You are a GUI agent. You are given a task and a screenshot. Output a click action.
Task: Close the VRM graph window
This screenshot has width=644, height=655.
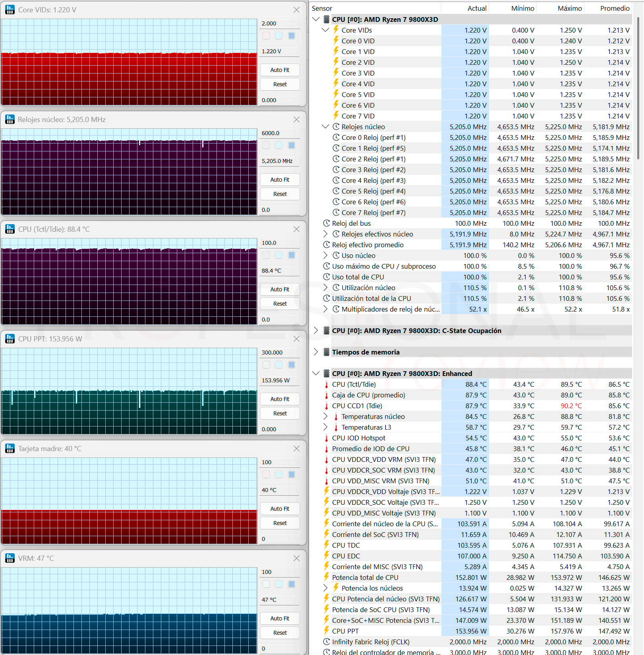pyautogui.click(x=296, y=558)
